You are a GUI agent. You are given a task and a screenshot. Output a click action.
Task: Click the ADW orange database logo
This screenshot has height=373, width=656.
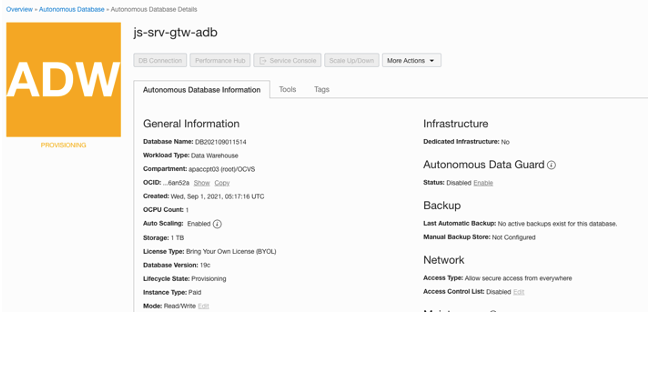tap(64, 79)
